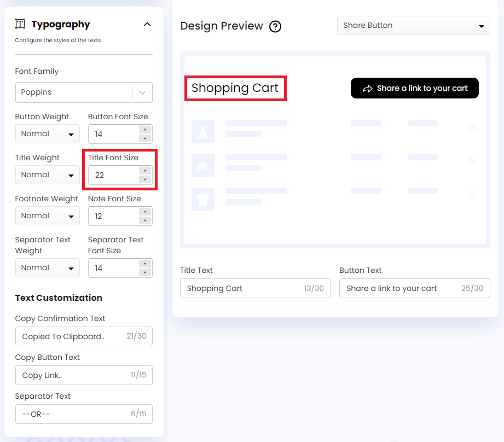Collapse the Typography panel
Viewport: 504px width, 442px height.
click(x=147, y=24)
